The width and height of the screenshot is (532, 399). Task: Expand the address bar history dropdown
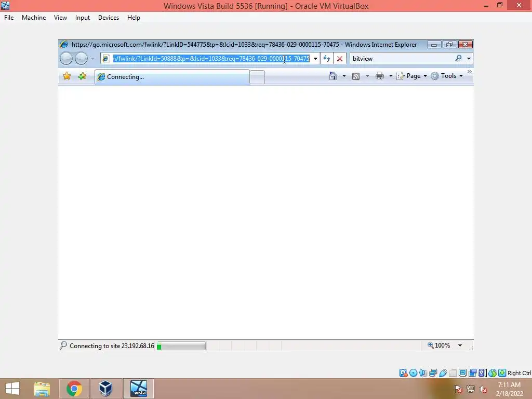[x=315, y=58]
